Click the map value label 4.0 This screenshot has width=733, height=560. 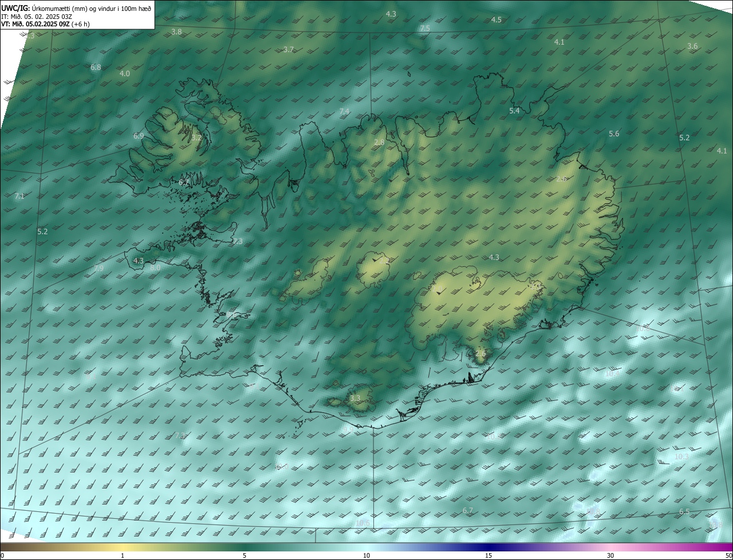[x=124, y=74]
